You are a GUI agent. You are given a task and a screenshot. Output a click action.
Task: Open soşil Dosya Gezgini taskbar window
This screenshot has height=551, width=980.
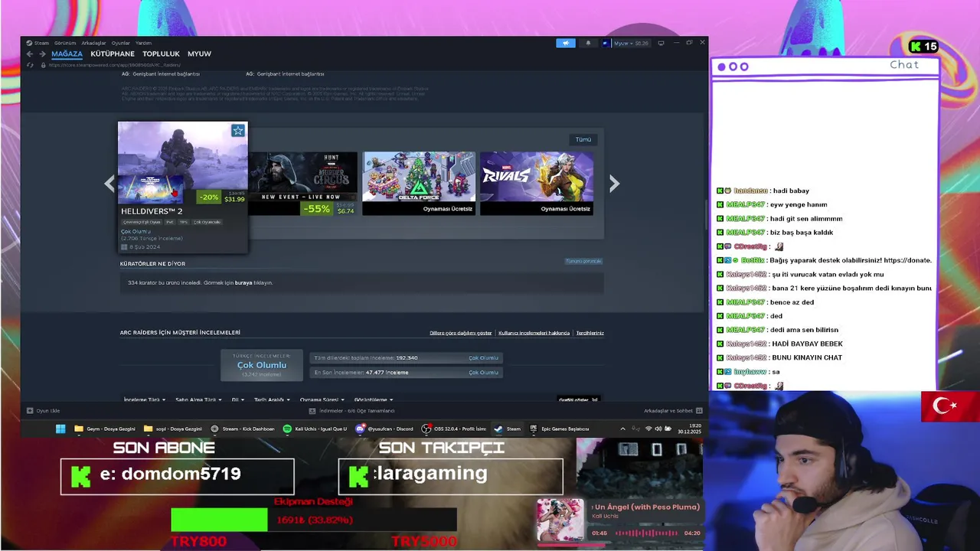point(173,429)
